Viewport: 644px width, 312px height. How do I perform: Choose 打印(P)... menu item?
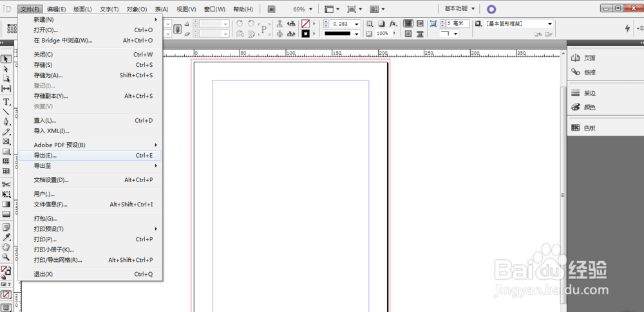coord(90,239)
